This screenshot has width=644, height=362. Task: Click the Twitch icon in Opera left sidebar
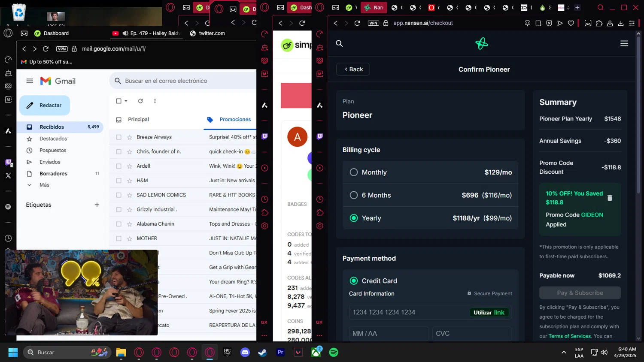[x=8, y=162]
